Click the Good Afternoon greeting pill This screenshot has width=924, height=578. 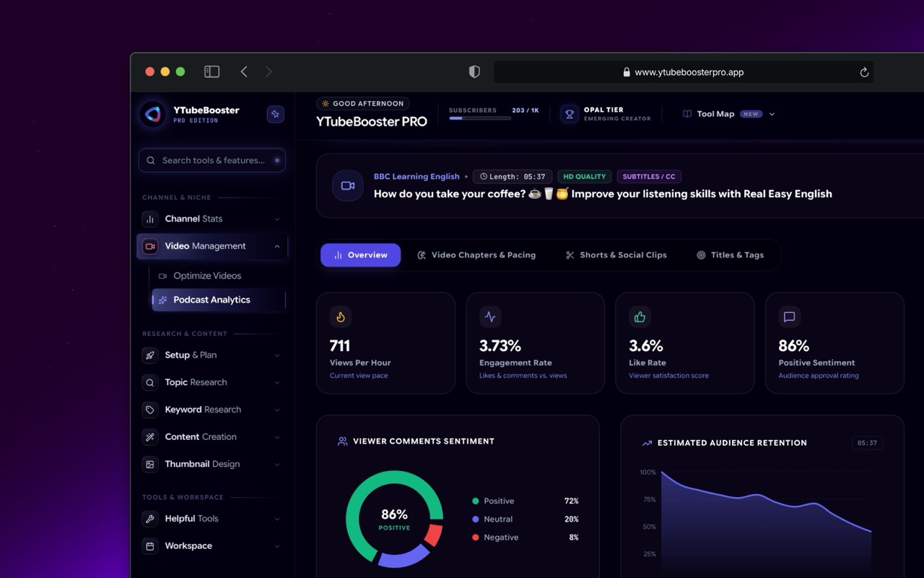(363, 103)
